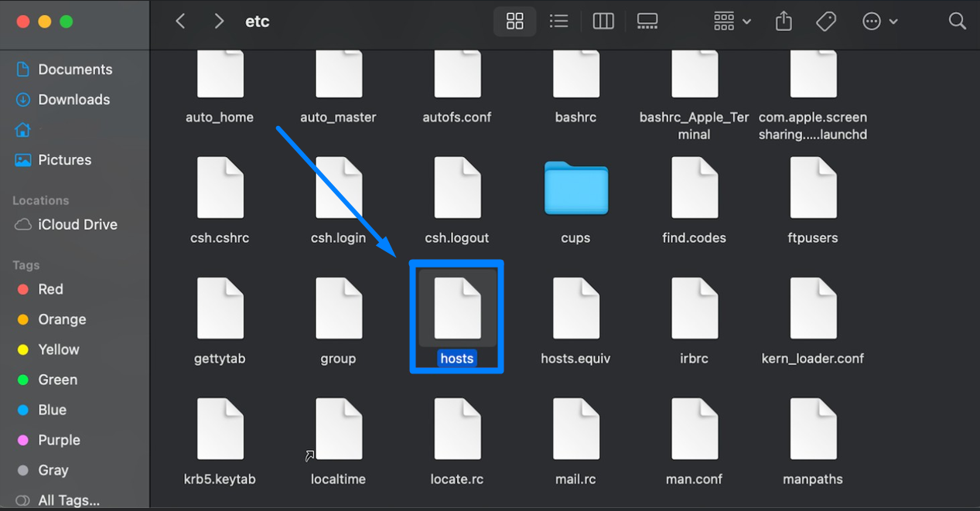Switch to gallery view

[647, 21]
